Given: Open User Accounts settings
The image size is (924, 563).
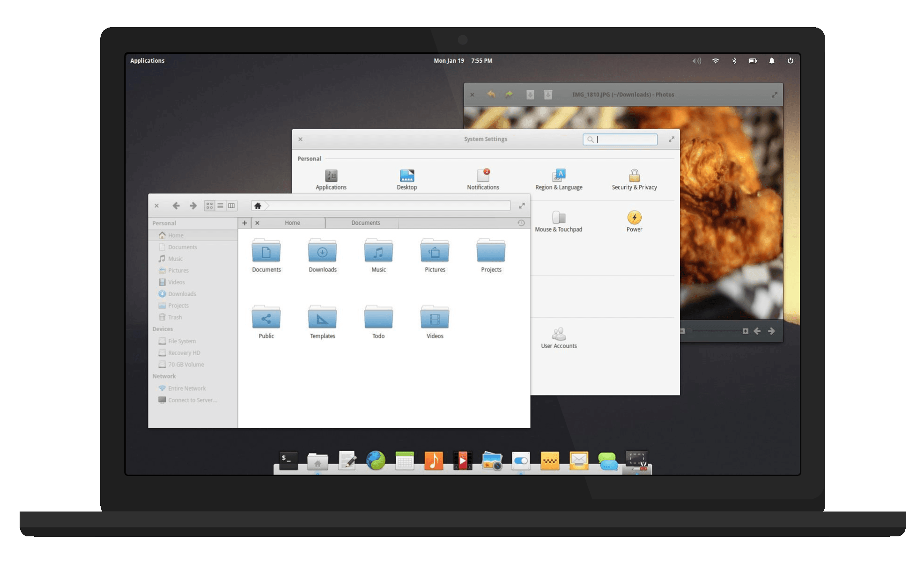Looking at the screenshot, I should point(558,335).
